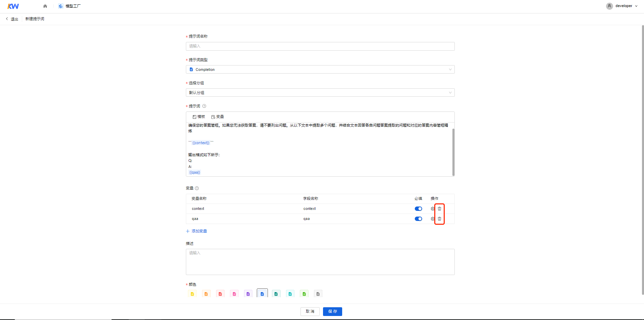
Task: Click the 变量名称 column header
Action: click(x=199, y=199)
